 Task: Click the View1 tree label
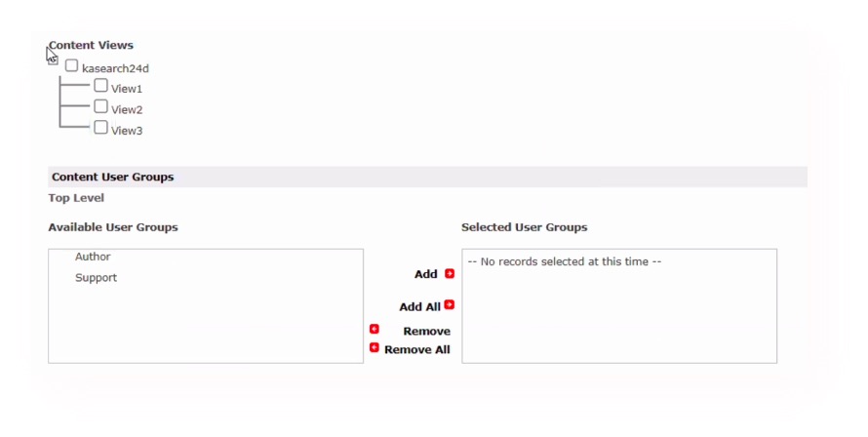coord(127,89)
